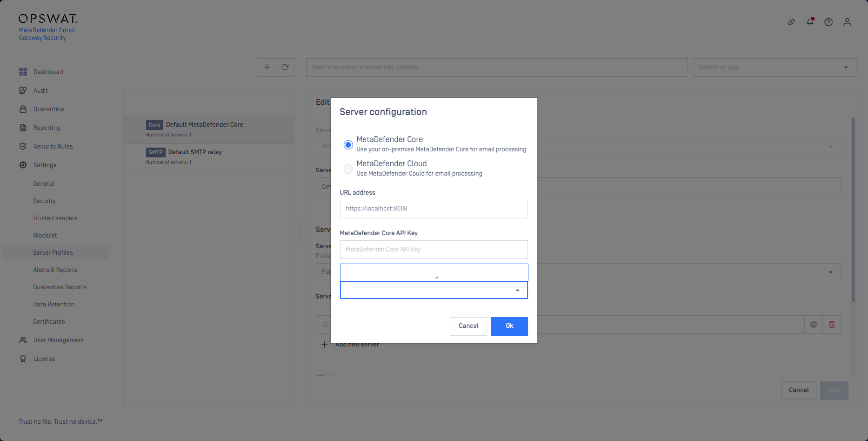The image size is (868, 441).
Task: Confirm the dialog with Ok button
Action: (509, 326)
